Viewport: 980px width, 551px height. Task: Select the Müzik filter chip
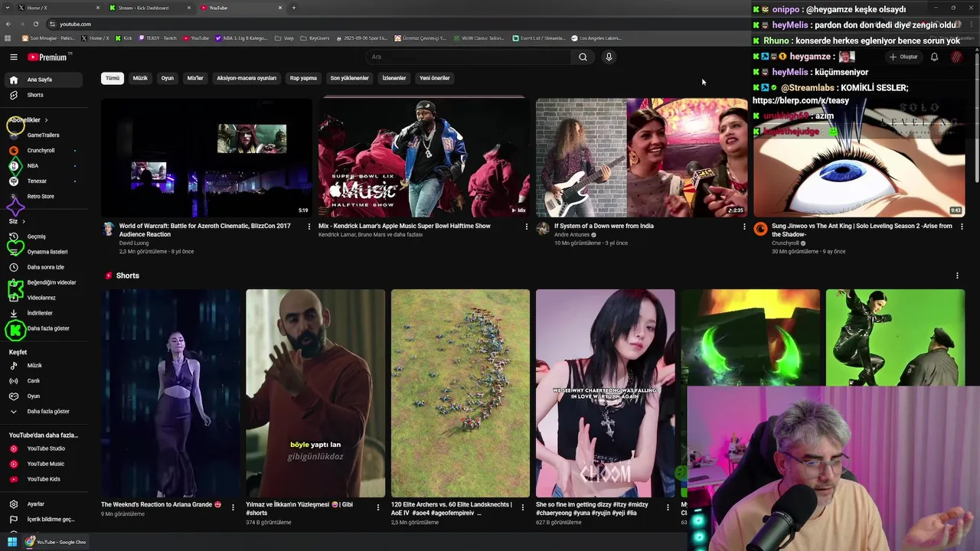pos(140,78)
